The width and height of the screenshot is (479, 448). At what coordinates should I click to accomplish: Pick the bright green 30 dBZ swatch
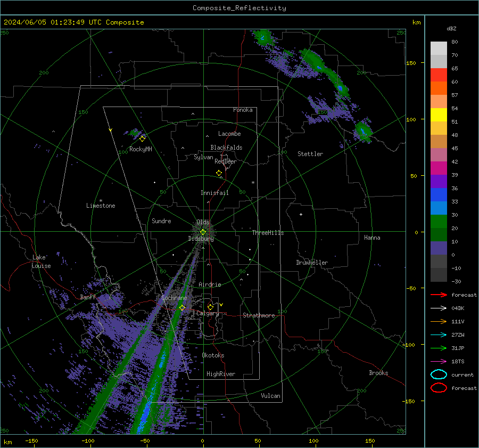pyautogui.click(x=439, y=221)
